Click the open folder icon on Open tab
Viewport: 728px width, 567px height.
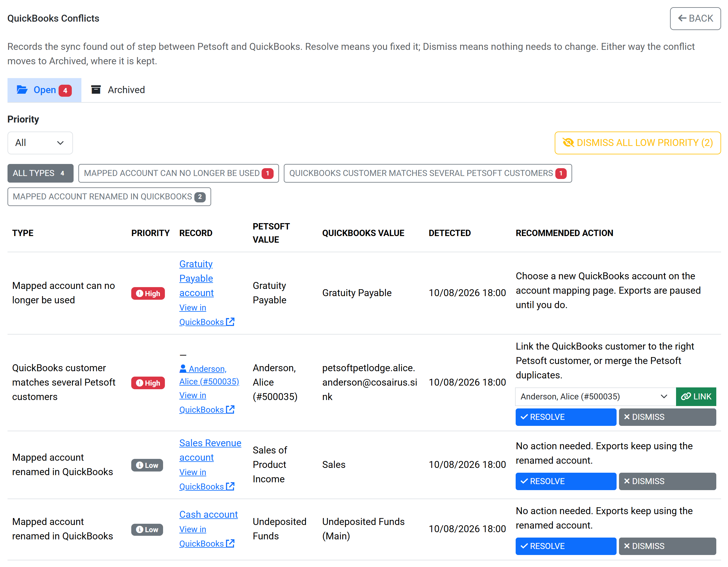(x=22, y=90)
